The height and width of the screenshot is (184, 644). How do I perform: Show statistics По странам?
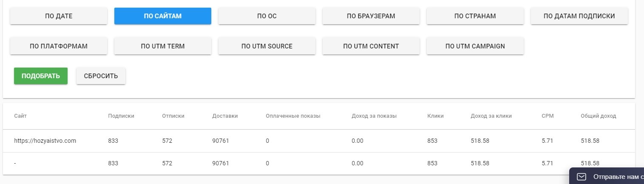[475, 16]
